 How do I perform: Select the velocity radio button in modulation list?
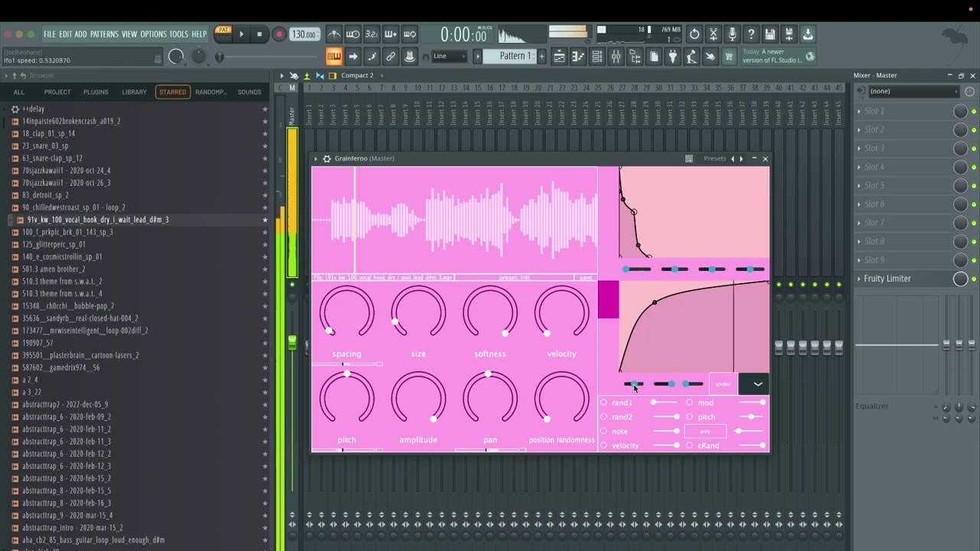pos(603,445)
